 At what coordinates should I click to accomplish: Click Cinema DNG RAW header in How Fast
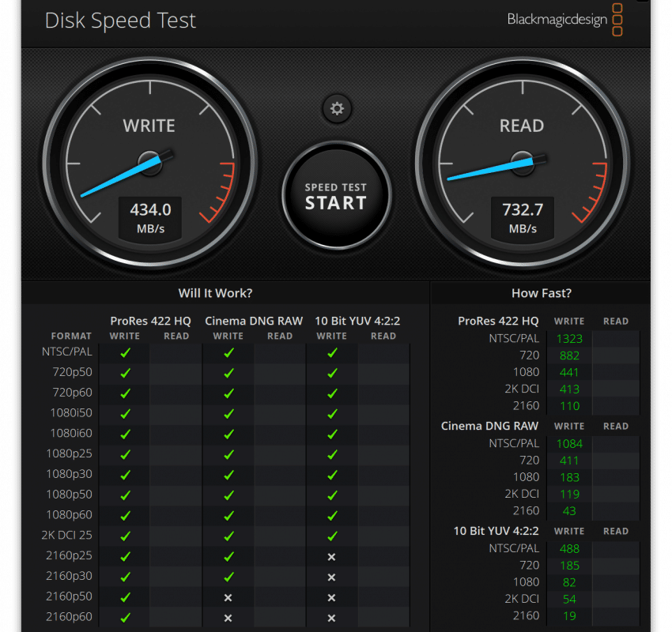click(489, 426)
